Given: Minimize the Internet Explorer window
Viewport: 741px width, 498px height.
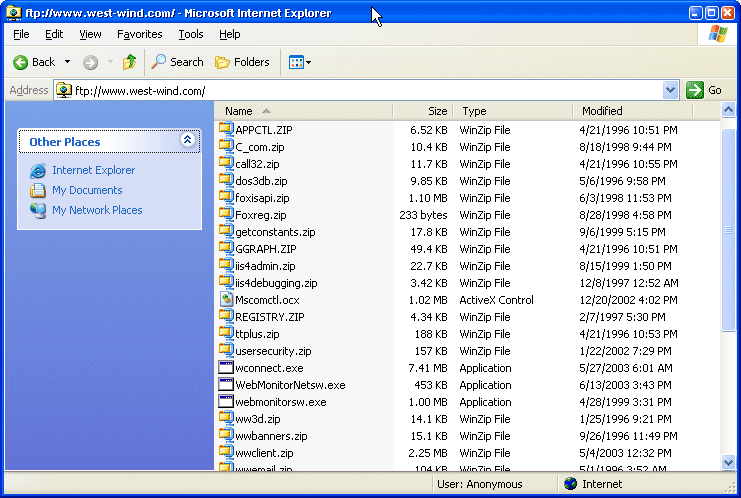Looking at the screenshot, I should click(695, 13).
